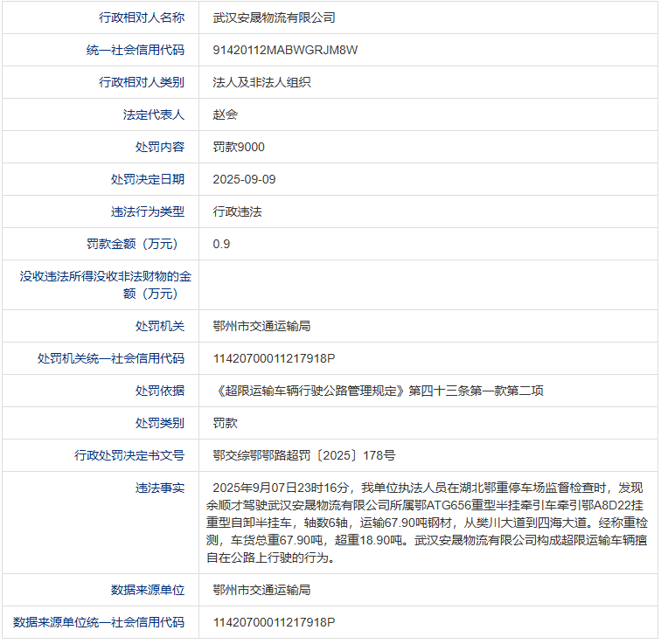Click the violation type value 行政违法
668x644 pixels.
coord(237,211)
